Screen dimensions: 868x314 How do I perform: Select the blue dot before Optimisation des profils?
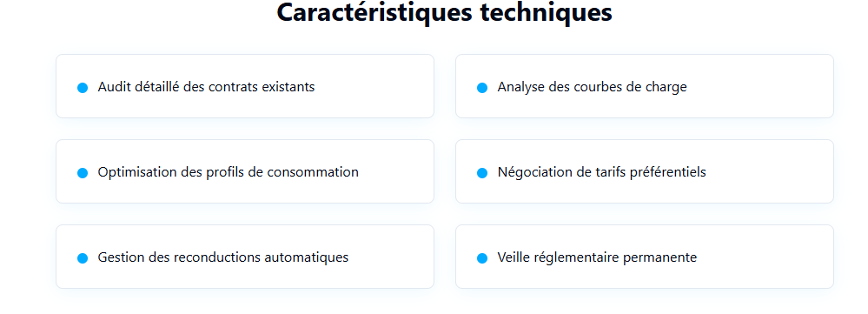click(83, 173)
